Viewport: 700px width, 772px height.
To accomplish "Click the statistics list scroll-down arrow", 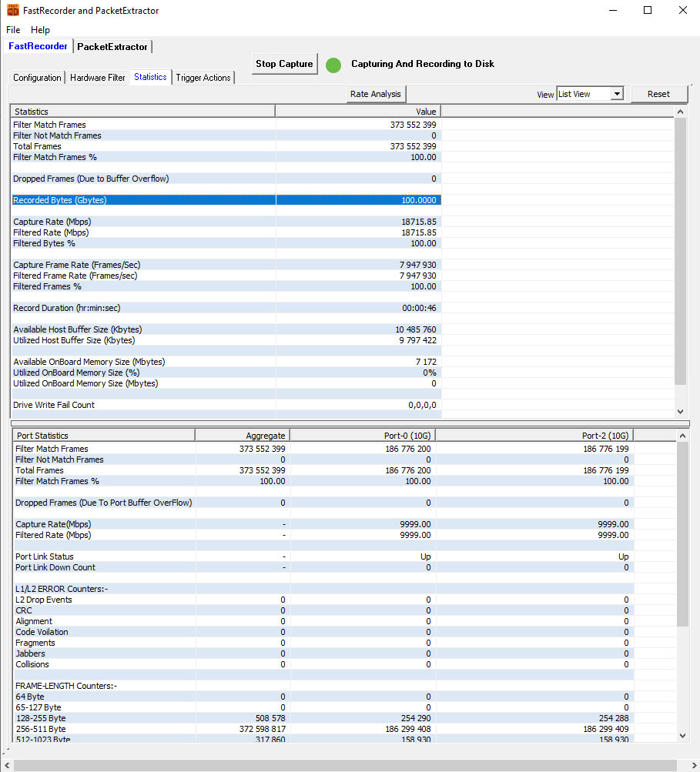I will (x=680, y=412).
